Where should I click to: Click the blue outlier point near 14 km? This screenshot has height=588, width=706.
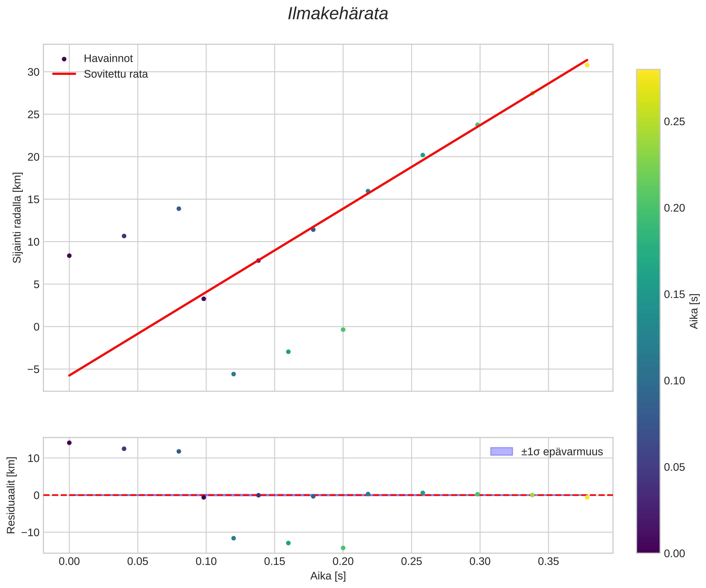[179, 209]
